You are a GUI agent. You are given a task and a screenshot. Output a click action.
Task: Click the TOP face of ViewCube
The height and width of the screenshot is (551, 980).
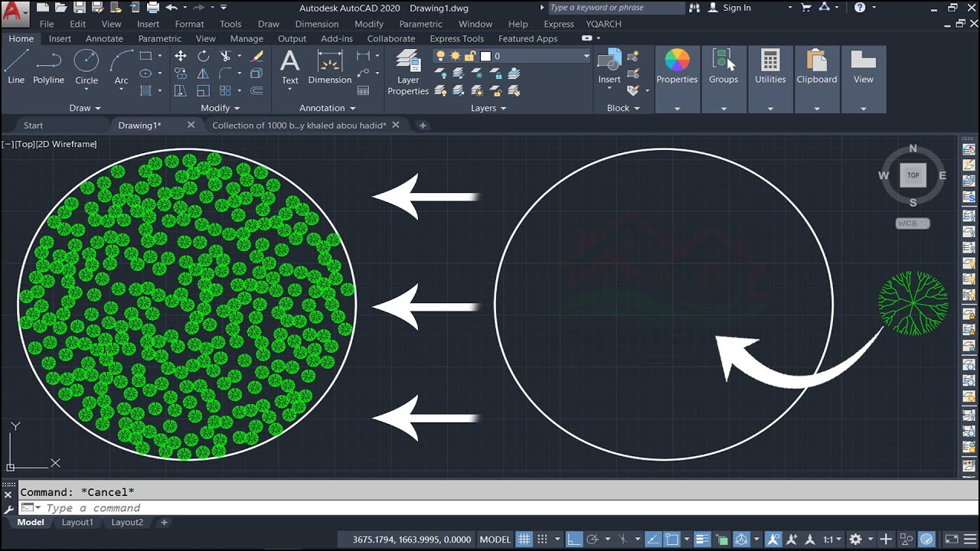[x=913, y=175]
